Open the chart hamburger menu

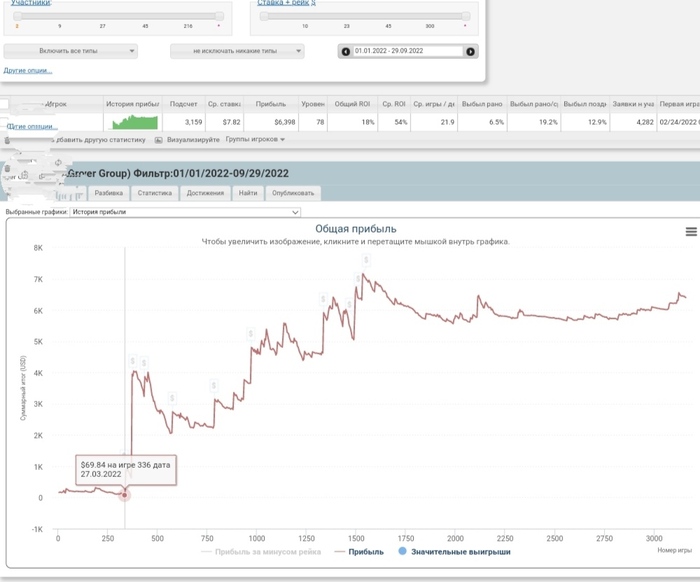tap(691, 232)
